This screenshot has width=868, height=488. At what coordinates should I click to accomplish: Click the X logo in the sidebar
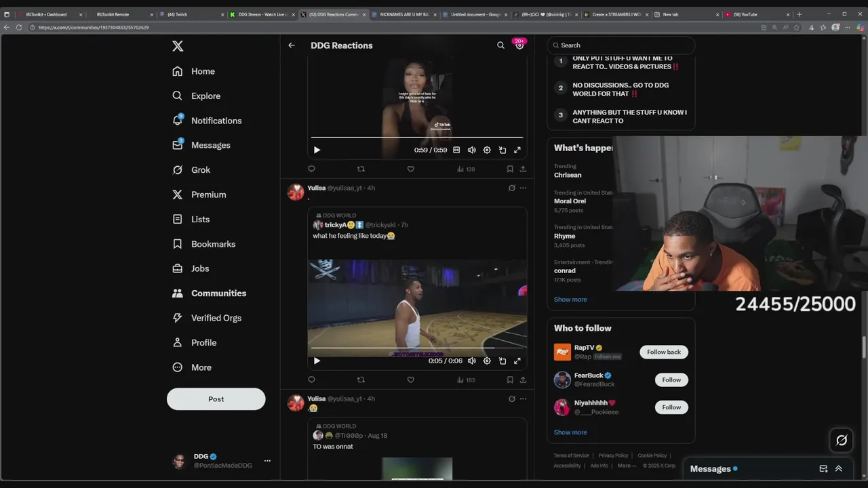pos(178,46)
